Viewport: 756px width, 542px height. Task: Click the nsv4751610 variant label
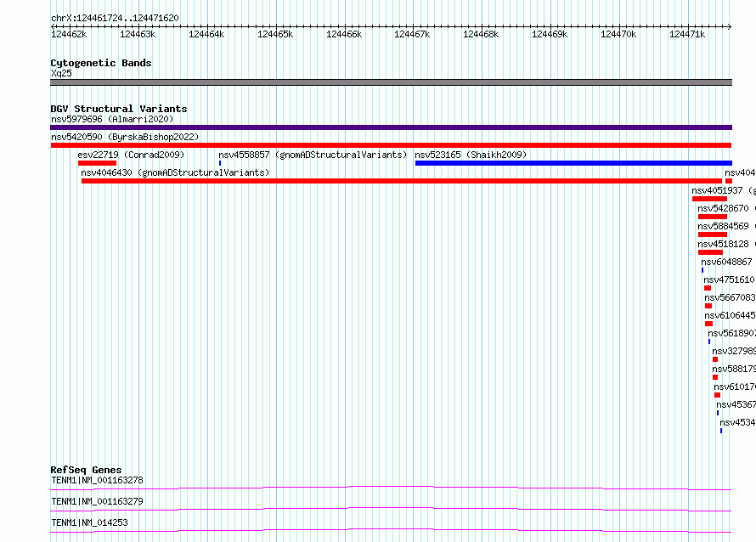point(729,279)
